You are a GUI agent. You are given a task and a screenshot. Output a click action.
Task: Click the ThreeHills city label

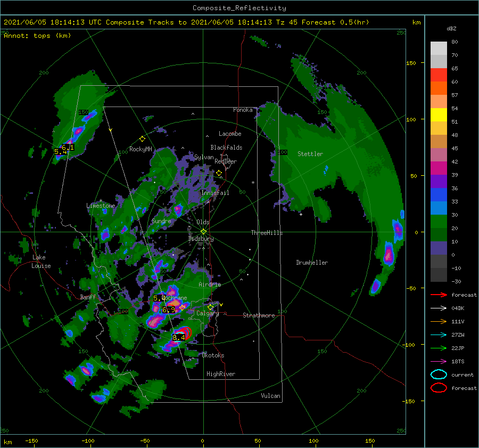(267, 233)
